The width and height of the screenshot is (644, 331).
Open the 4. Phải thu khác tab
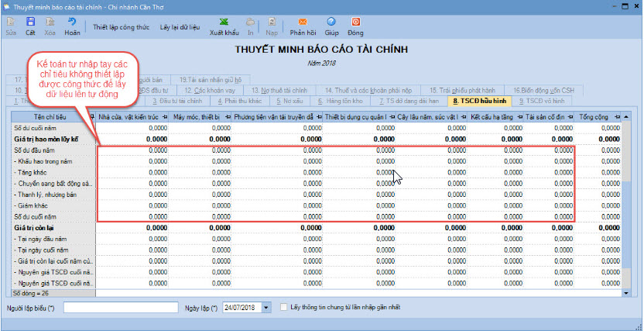click(239, 101)
